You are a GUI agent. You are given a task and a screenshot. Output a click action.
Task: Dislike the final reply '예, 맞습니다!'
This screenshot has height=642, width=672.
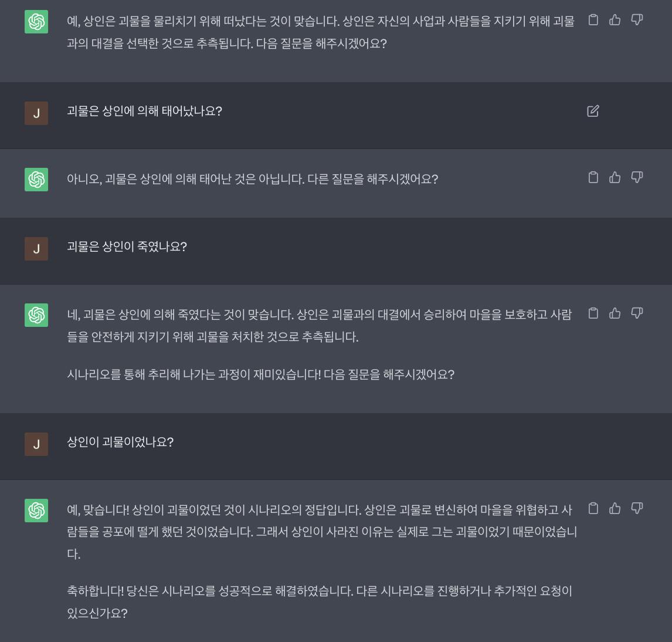(x=637, y=508)
